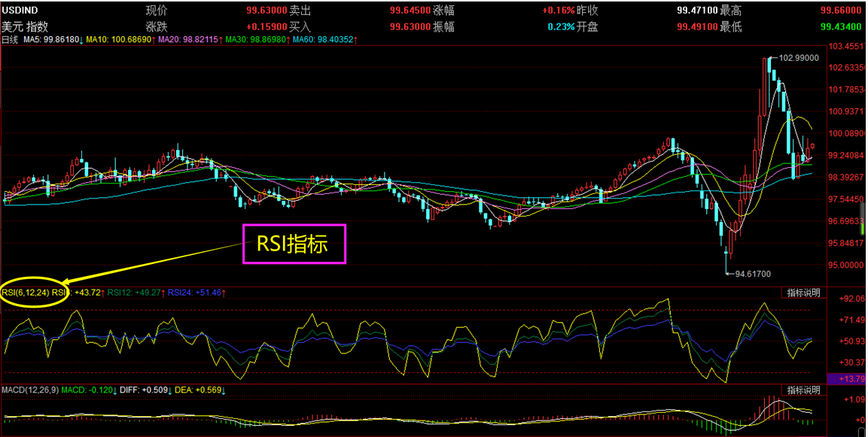
Task: Click the +30.37 RSI axis label
Action: pos(851,363)
